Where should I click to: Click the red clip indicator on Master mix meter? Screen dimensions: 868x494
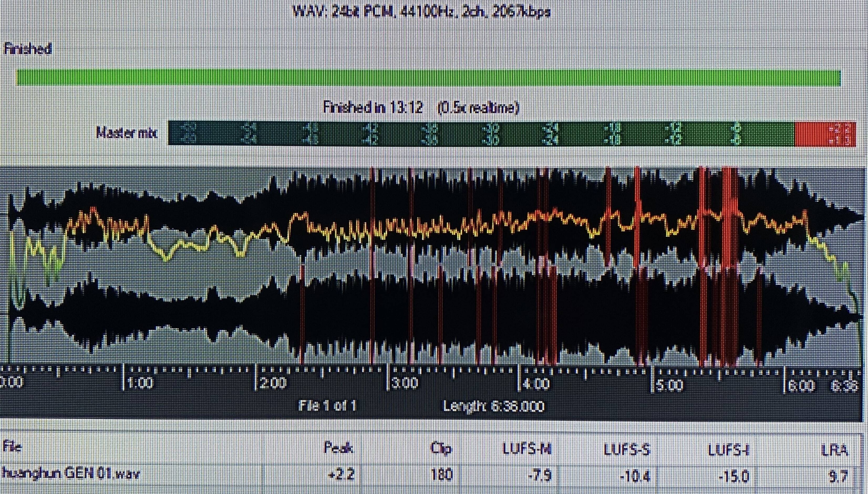coord(825,134)
